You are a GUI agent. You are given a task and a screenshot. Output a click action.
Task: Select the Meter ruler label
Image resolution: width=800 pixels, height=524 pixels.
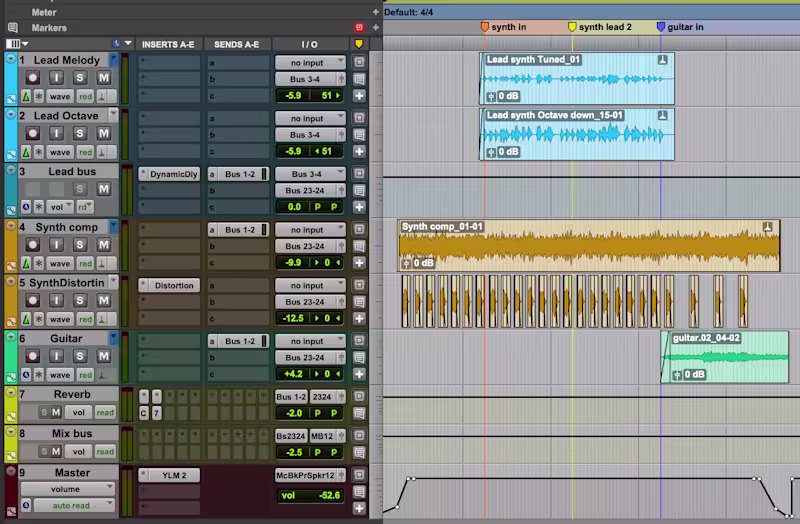[44, 12]
